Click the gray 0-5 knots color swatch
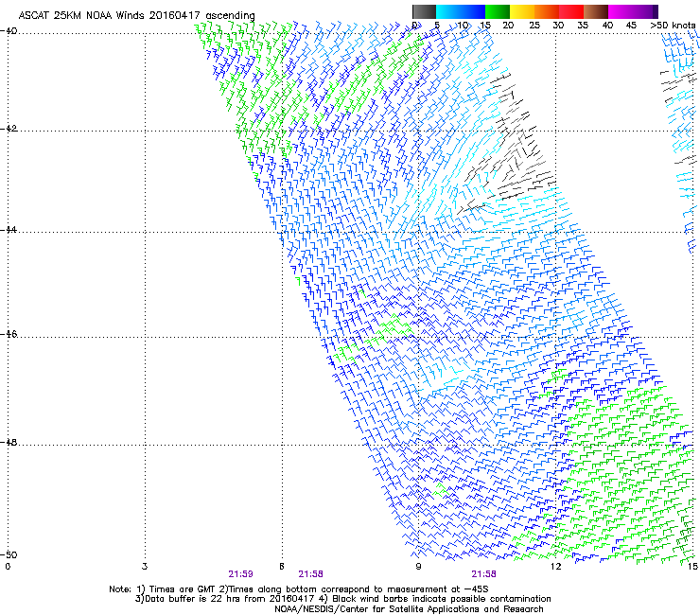Screen dimensions: 700x615 [424, 11]
